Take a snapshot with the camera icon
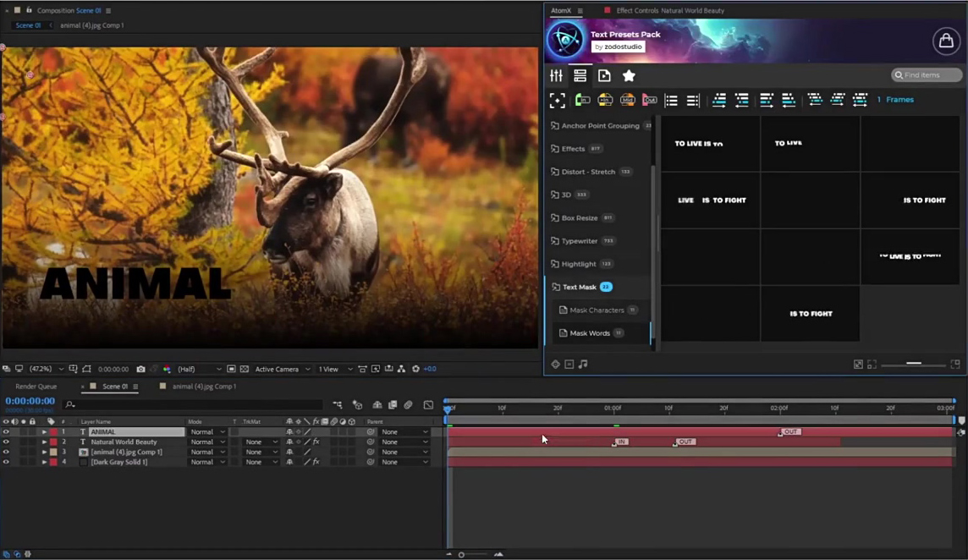The width and height of the screenshot is (968, 560). tap(140, 369)
